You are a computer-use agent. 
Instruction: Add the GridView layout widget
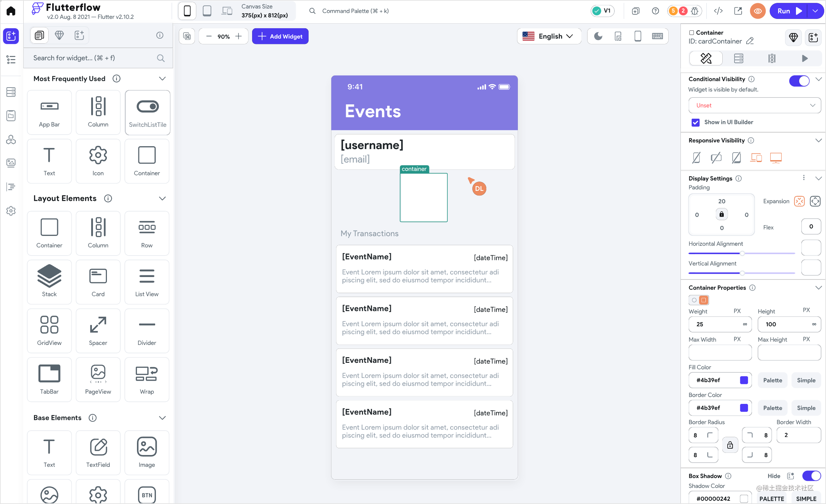click(49, 330)
